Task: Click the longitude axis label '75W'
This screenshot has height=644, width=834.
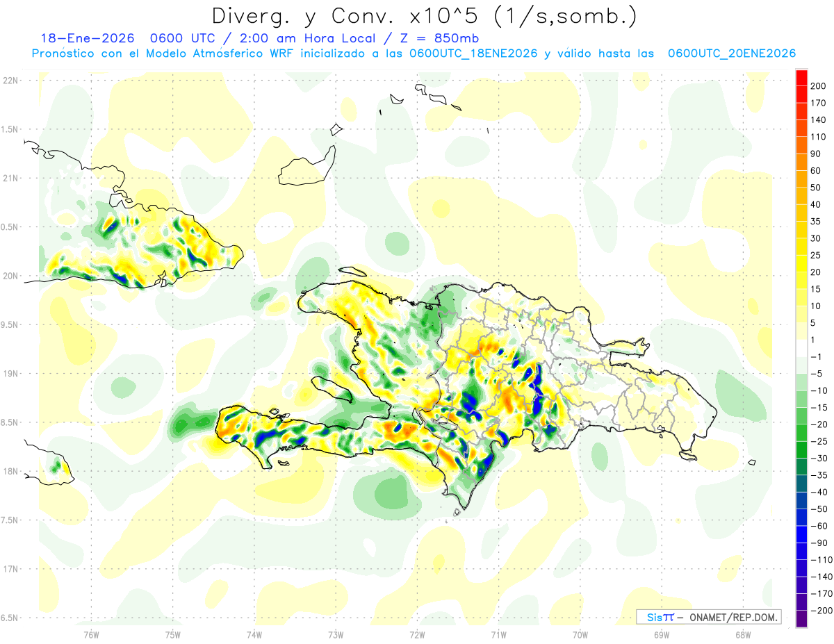Action: [172, 636]
